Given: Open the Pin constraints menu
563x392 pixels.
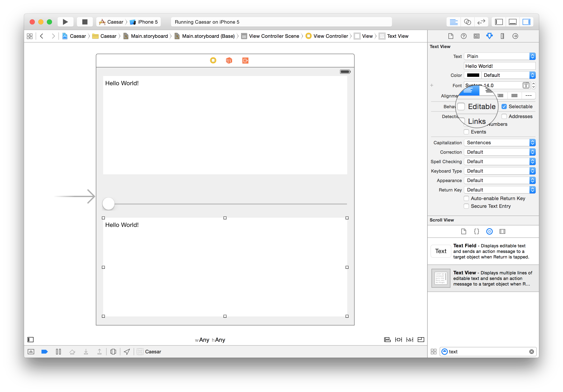Looking at the screenshot, I should click(x=398, y=340).
